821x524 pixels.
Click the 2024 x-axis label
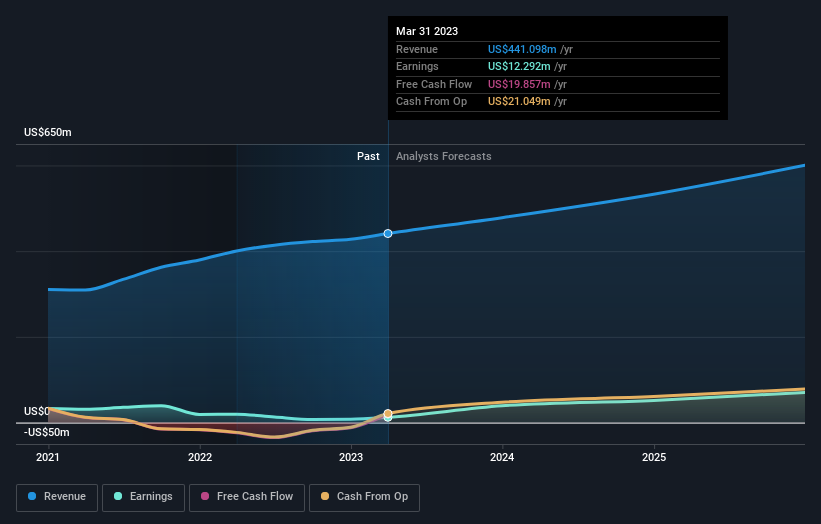[x=502, y=458]
